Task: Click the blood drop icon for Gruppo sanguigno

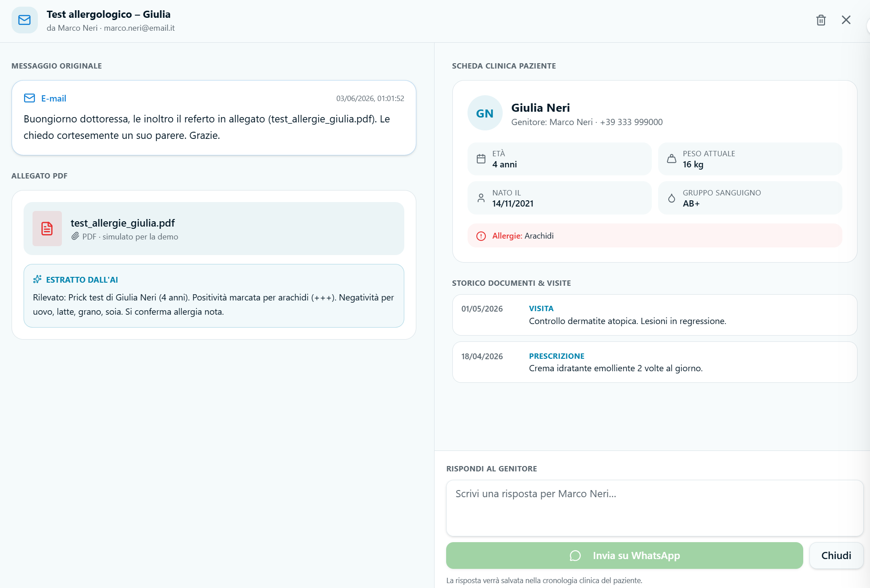Action: pos(671,198)
